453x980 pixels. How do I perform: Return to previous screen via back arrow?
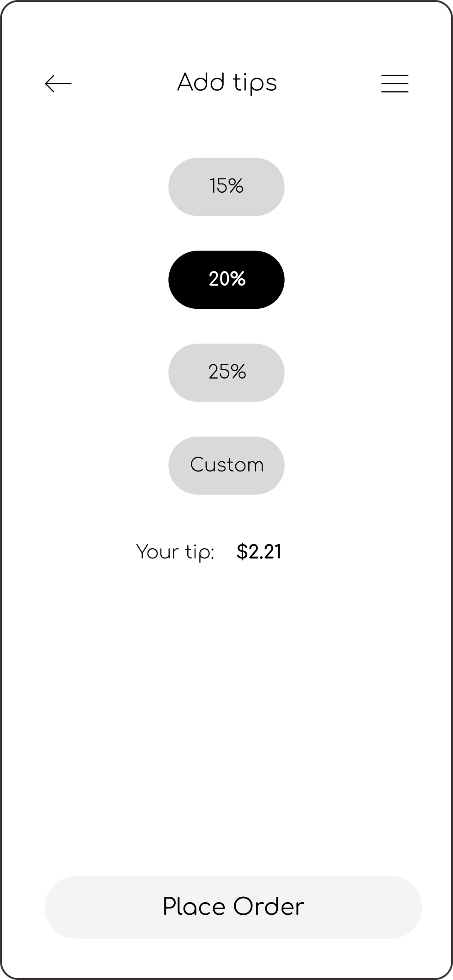58,84
